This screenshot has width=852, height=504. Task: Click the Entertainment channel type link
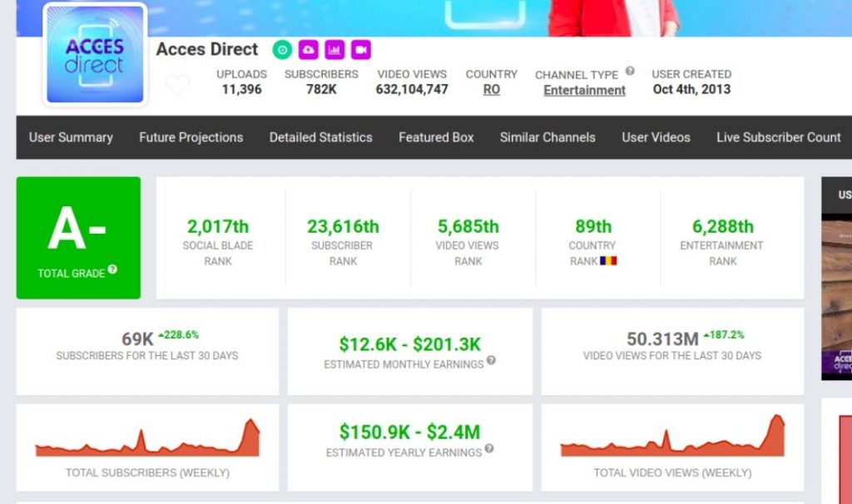(x=584, y=91)
